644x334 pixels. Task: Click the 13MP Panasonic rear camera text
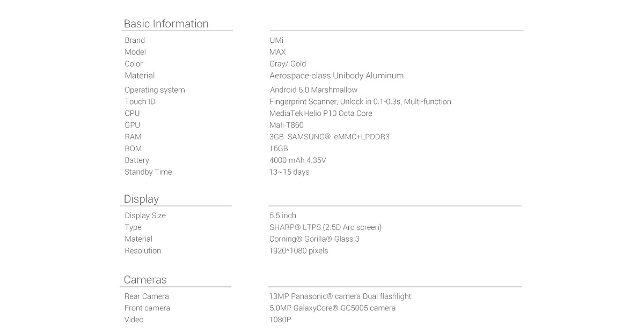[x=340, y=296]
